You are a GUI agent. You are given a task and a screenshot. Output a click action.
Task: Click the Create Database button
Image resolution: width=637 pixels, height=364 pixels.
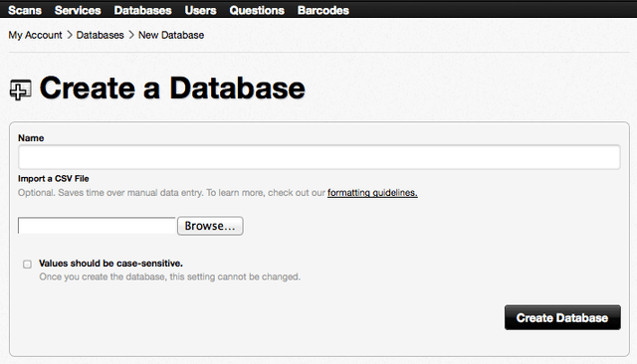(562, 317)
